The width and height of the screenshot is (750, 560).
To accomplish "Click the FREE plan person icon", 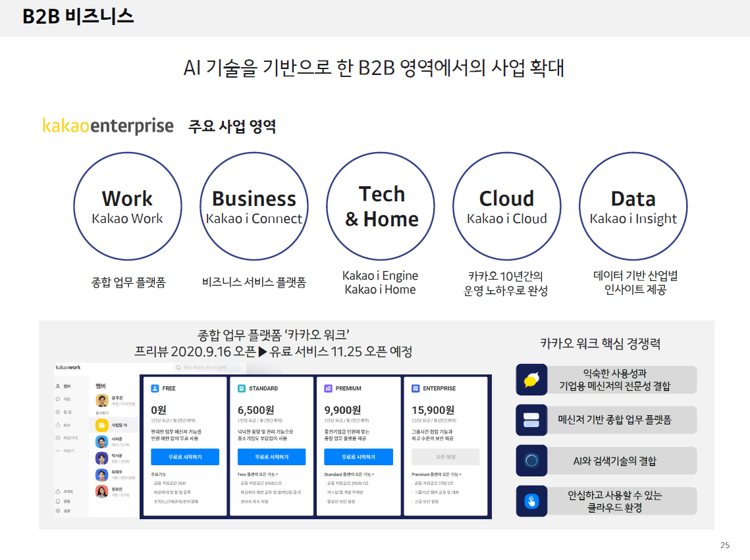I will [155, 388].
